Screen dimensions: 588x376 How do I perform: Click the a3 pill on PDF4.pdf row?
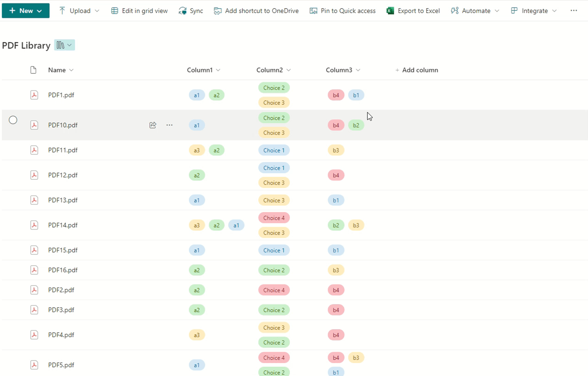[x=197, y=335]
